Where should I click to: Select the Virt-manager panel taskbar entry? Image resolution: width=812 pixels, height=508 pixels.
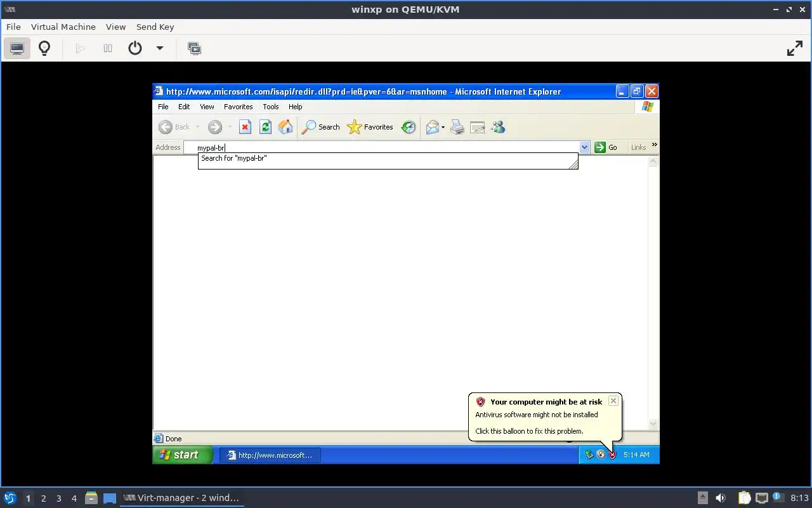(x=182, y=498)
